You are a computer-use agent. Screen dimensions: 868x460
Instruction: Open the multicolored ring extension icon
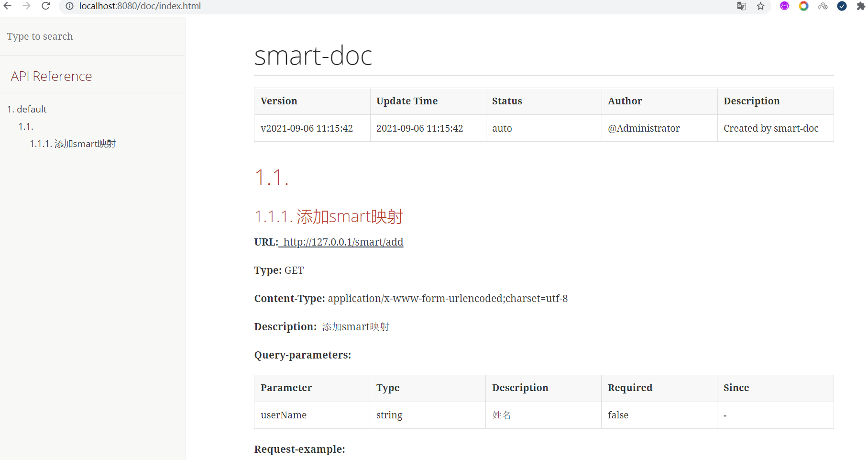(803, 6)
